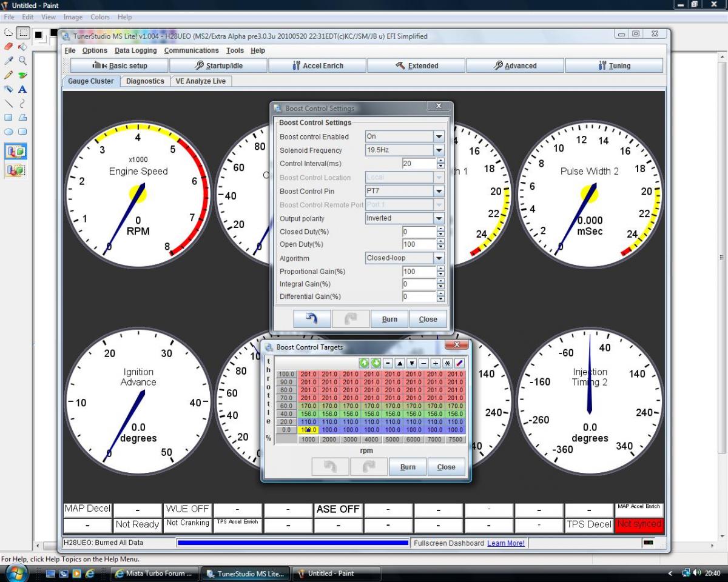Follow the Learn More! link

(x=506, y=543)
